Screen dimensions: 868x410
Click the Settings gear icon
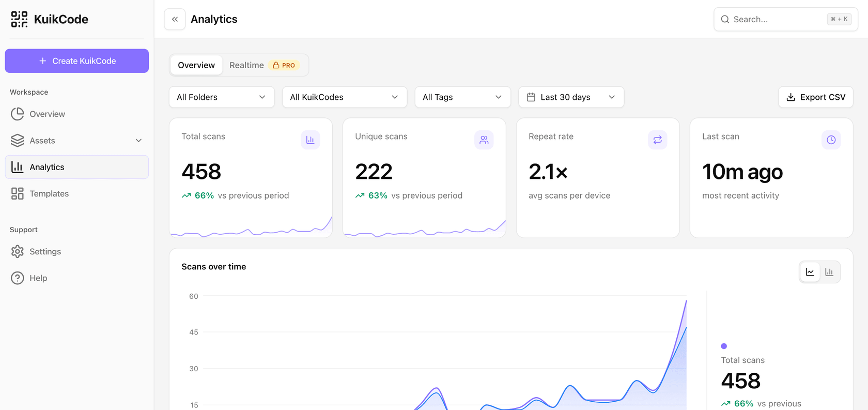coord(18,251)
